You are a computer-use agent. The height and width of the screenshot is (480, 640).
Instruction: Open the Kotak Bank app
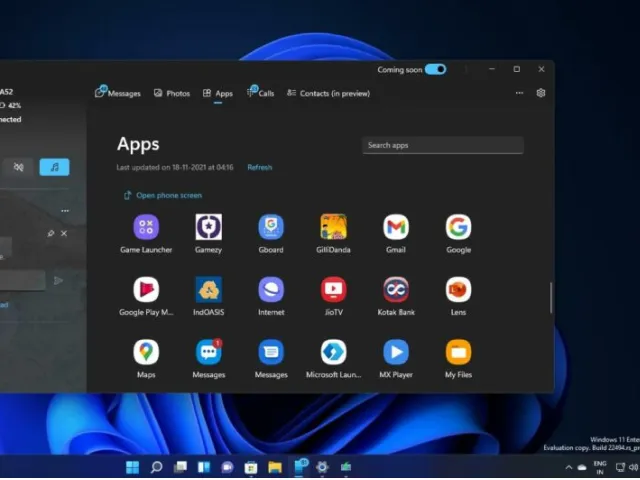point(396,289)
